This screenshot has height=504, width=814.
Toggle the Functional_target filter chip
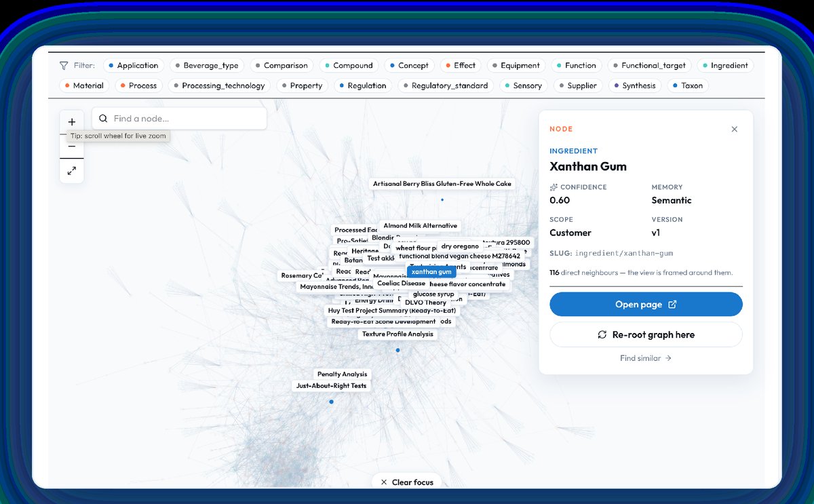click(649, 66)
